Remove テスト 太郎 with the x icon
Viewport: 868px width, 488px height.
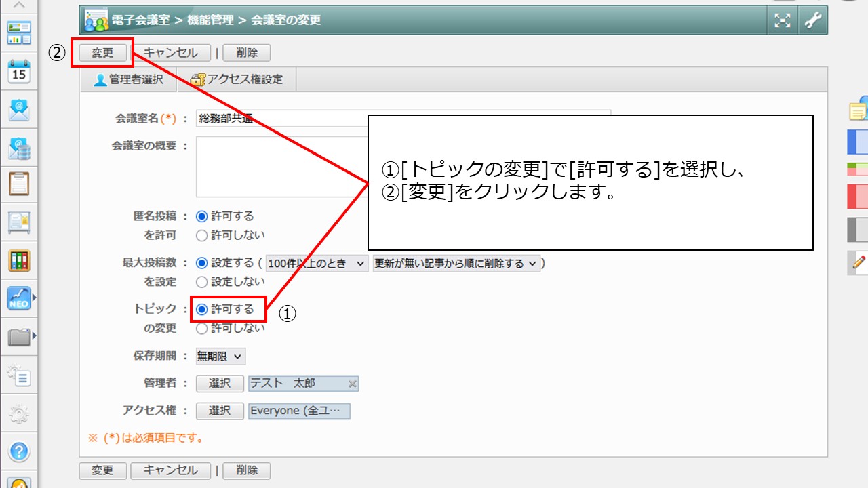352,384
